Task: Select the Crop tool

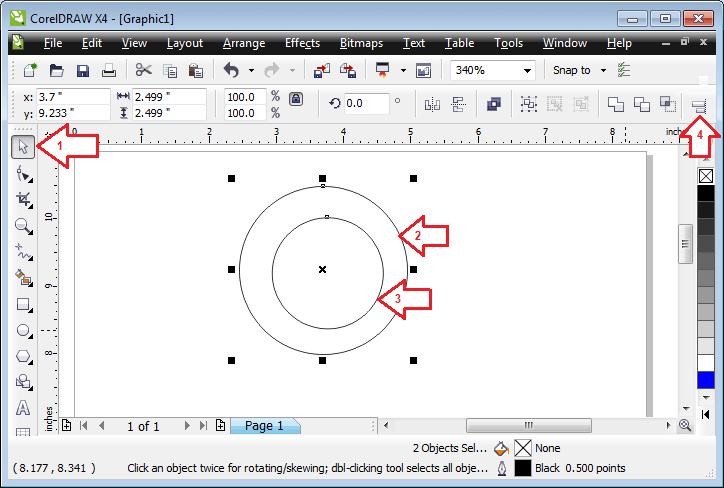Action: (23, 200)
